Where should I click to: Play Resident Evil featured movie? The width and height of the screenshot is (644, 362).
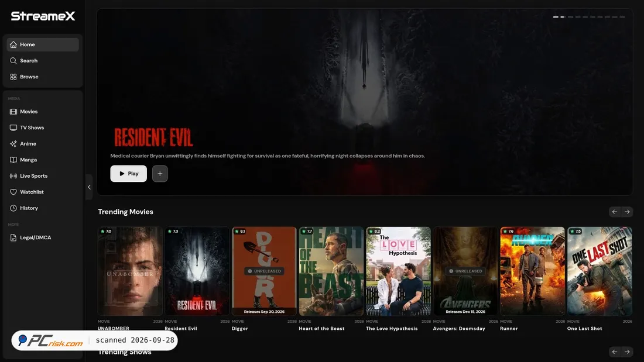coord(129,174)
